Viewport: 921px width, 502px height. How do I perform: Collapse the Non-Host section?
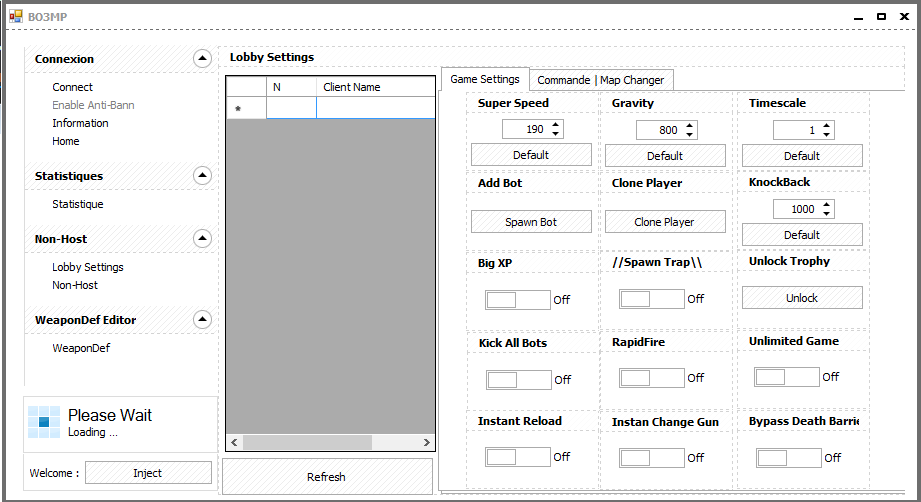202,238
